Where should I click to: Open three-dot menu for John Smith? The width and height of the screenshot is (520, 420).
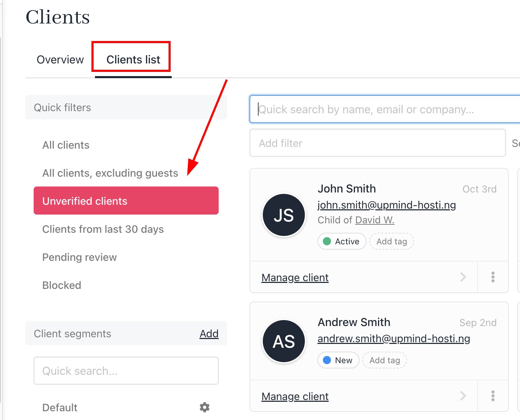pyautogui.click(x=493, y=277)
